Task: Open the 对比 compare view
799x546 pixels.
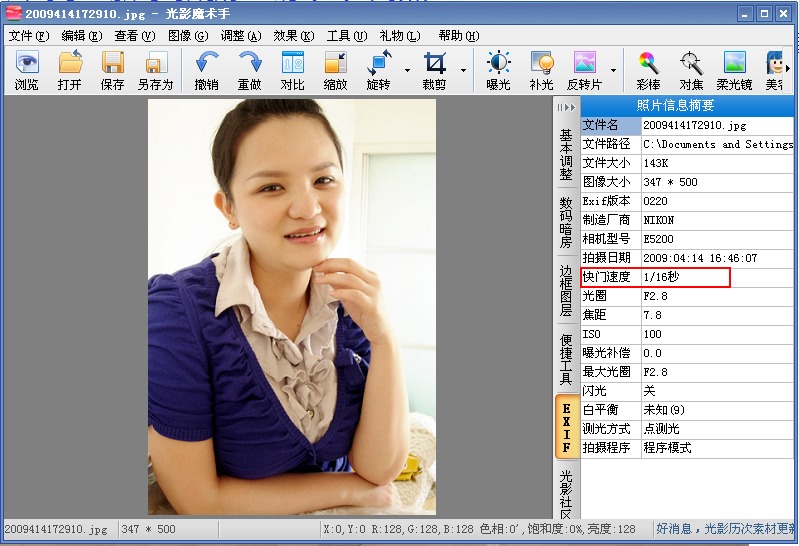Action: [292, 70]
